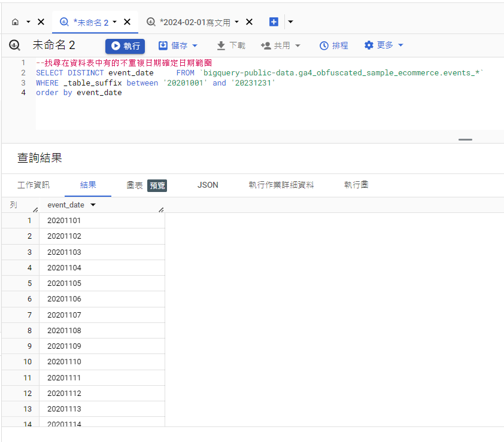Image resolution: width=504 pixels, height=442 pixels.
Task: Click the event_date column header
Action: tap(66, 205)
